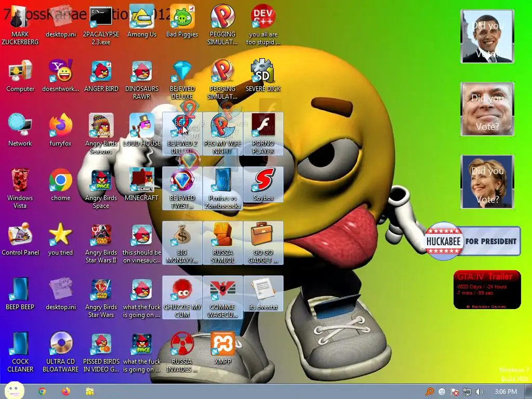Launch the 'chome' Chrome shortcut

point(60,185)
